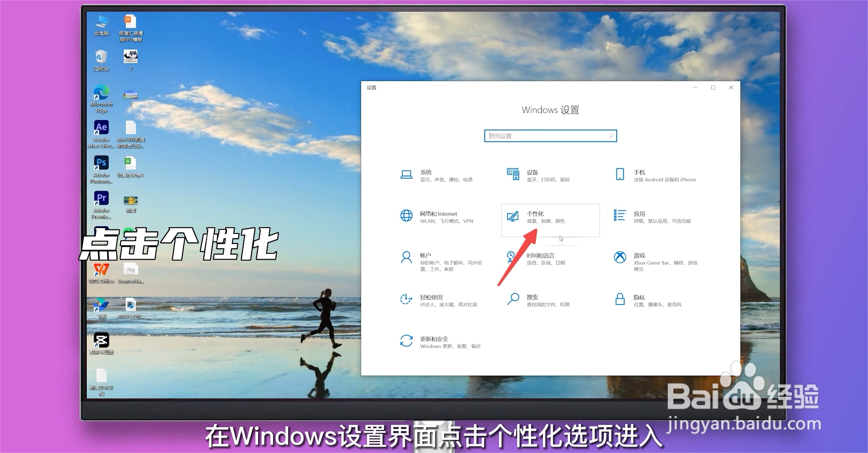Open 网络和 Internet settings
Viewport: 868px width, 453px height.
437,217
